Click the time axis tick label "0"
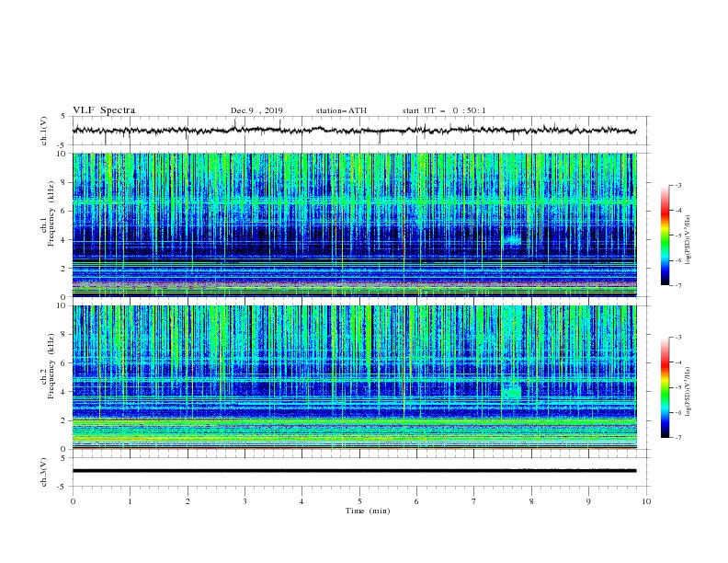 pyautogui.click(x=73, y=501)
